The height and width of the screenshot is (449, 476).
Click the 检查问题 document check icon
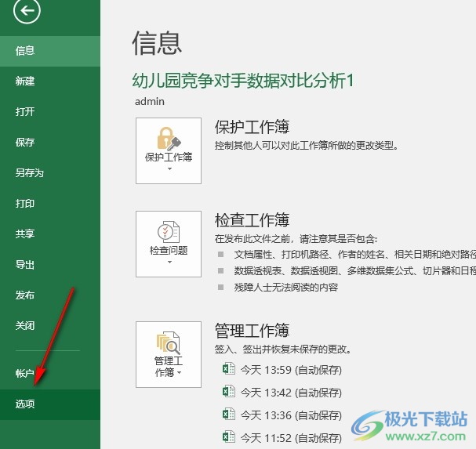169,232
